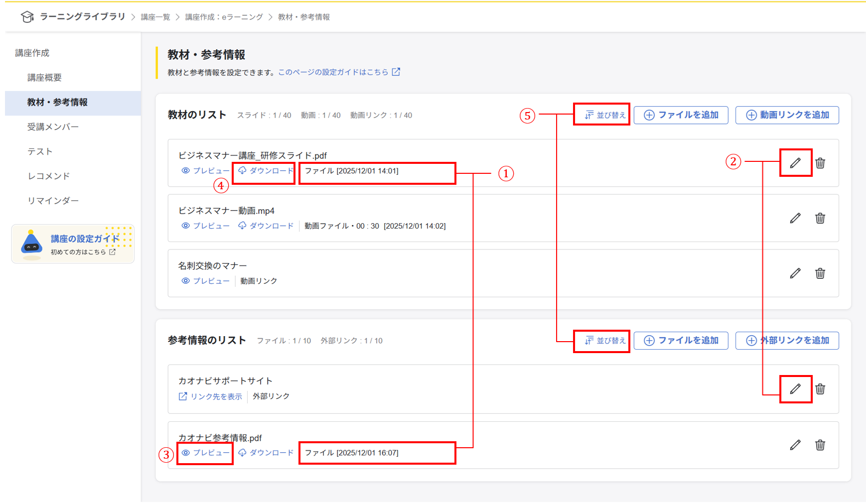This screenshot has height=504, width=866.
Task: Edit ビジネスマナー講座_研修スライド.pdf using pencil icon
Action: pyautogui.click(x=796, y=163)
